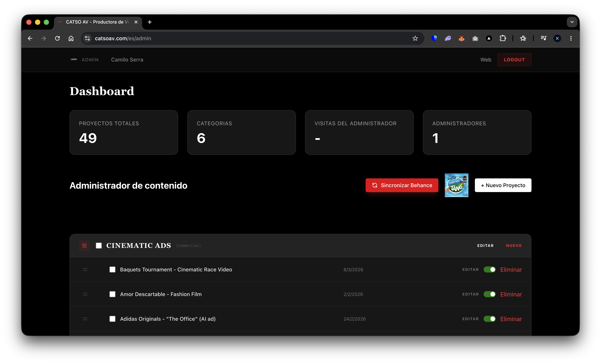601x364 pixels.
Task: Click the Visitas del Administrador card
Action: click(x=359, y=132)
